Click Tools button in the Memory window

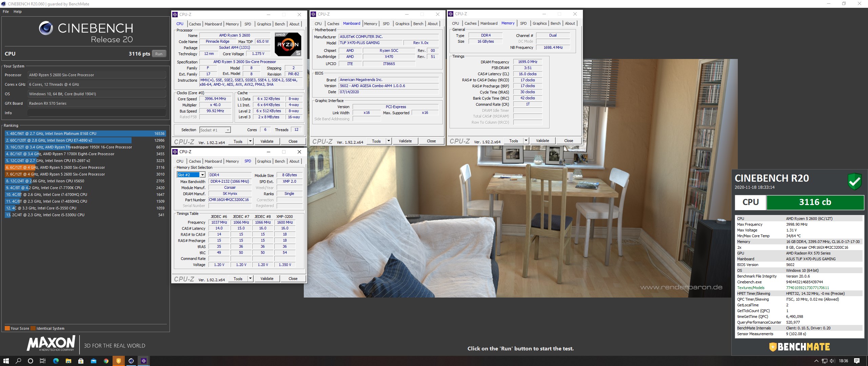tap(514, 141)
